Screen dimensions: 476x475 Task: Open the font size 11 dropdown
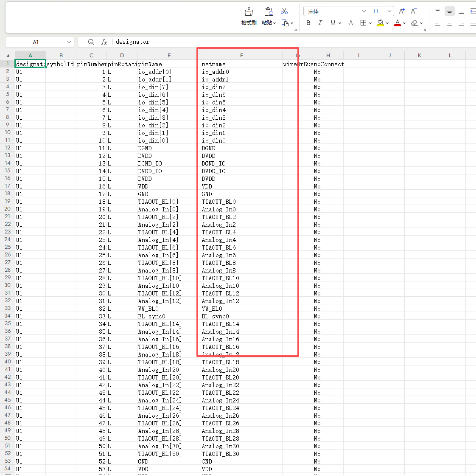point(389,11)
